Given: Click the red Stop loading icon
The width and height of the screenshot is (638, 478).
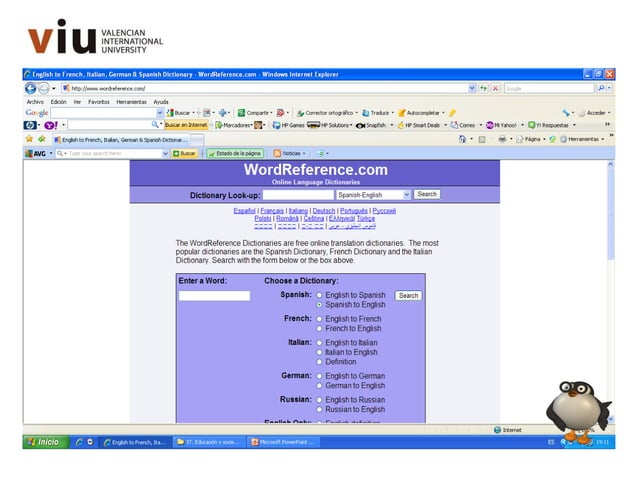Looking at the screenshot, I should point(495,88).
